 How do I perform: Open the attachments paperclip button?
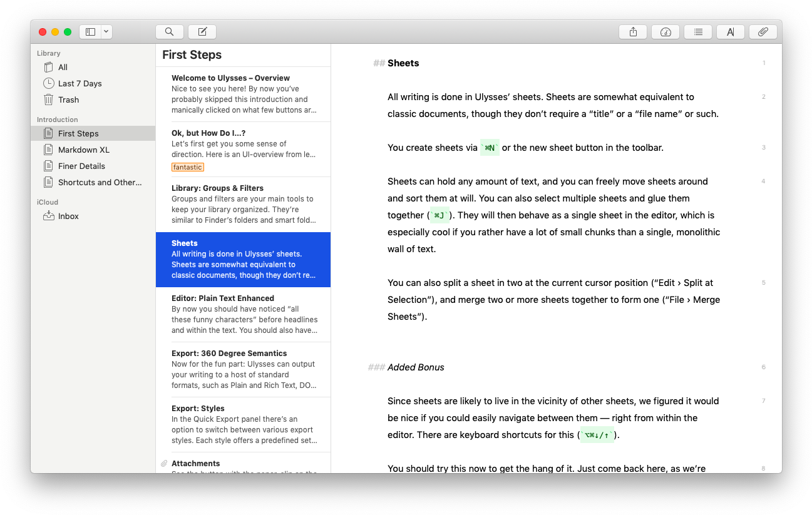763,32
